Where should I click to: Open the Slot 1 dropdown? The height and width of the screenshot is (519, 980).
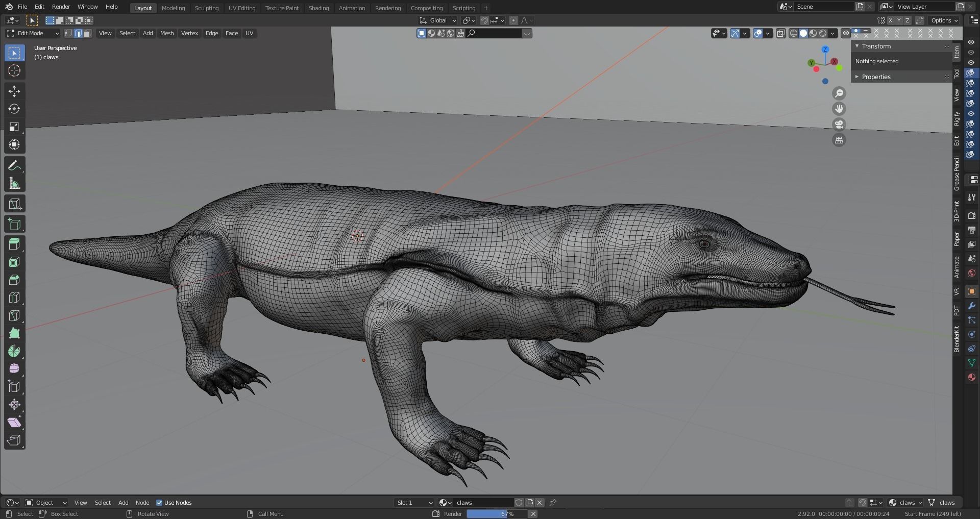coord(414,503)
